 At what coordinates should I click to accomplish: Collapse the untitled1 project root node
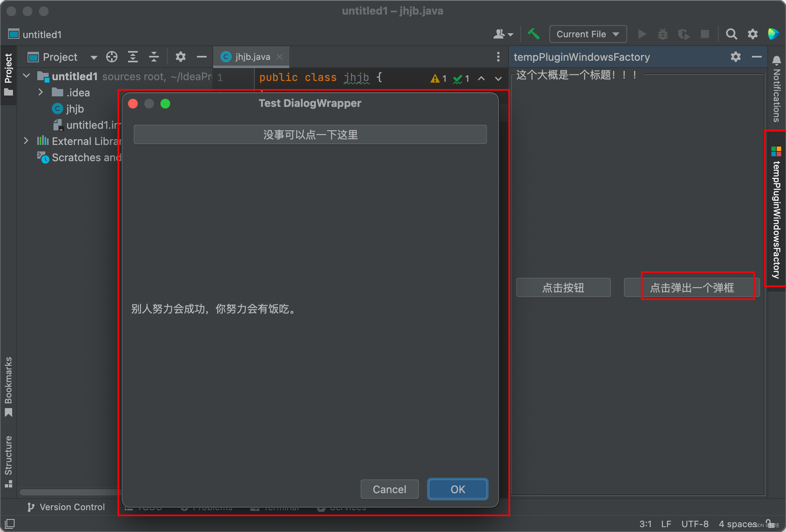pyautogui.click(x=27, y=76)
